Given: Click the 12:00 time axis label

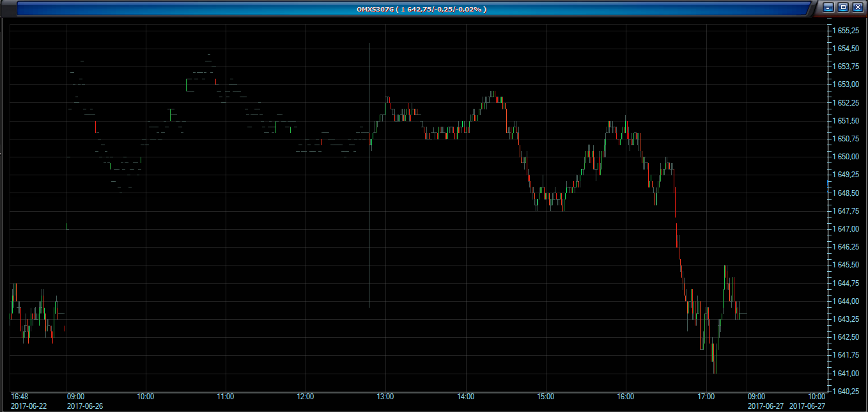Looking at the screenshot, I should tap(306, 397).
